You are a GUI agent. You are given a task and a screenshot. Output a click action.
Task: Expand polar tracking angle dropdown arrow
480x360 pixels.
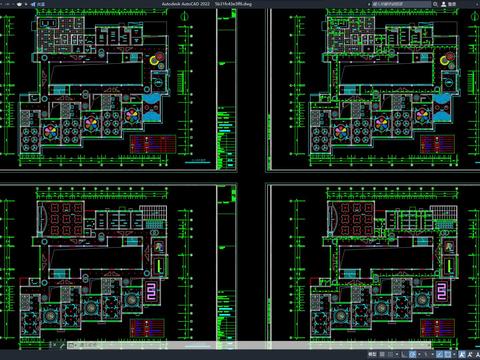tap(419, 354)
